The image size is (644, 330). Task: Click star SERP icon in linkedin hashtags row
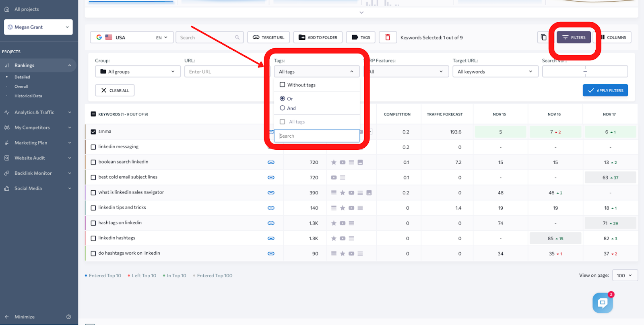(x=334, y=238)
